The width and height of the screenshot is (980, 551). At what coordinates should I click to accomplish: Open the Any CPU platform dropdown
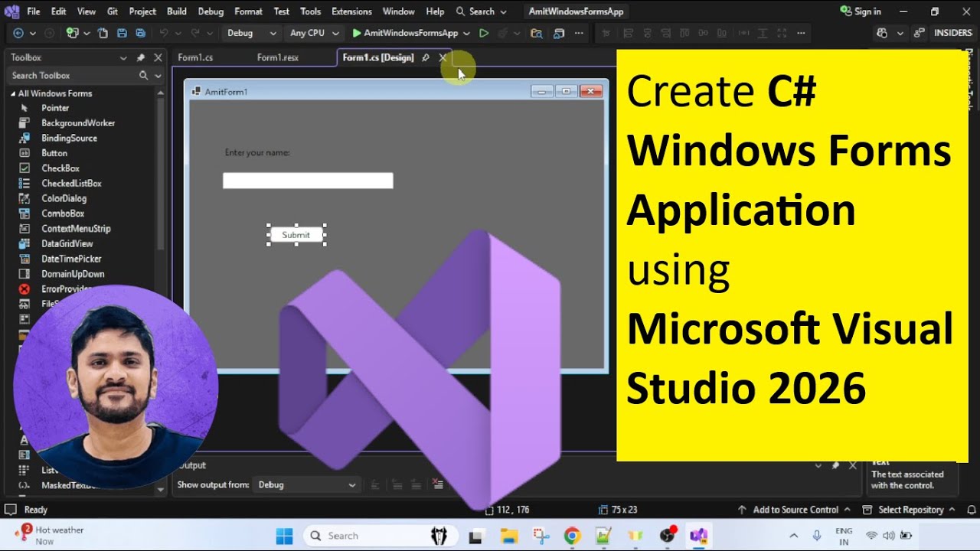click(x=314, y=33)
